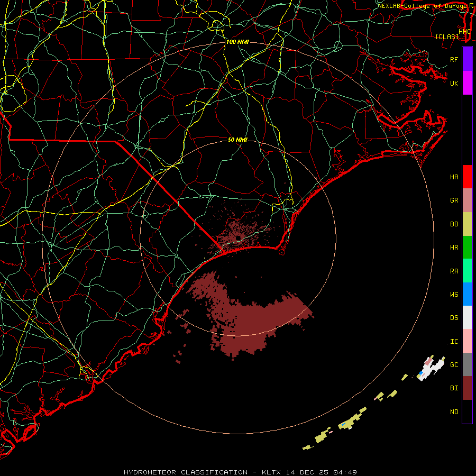
Task: Click the WS legend label
Action: pyautogui.click(x=454, y=295)
